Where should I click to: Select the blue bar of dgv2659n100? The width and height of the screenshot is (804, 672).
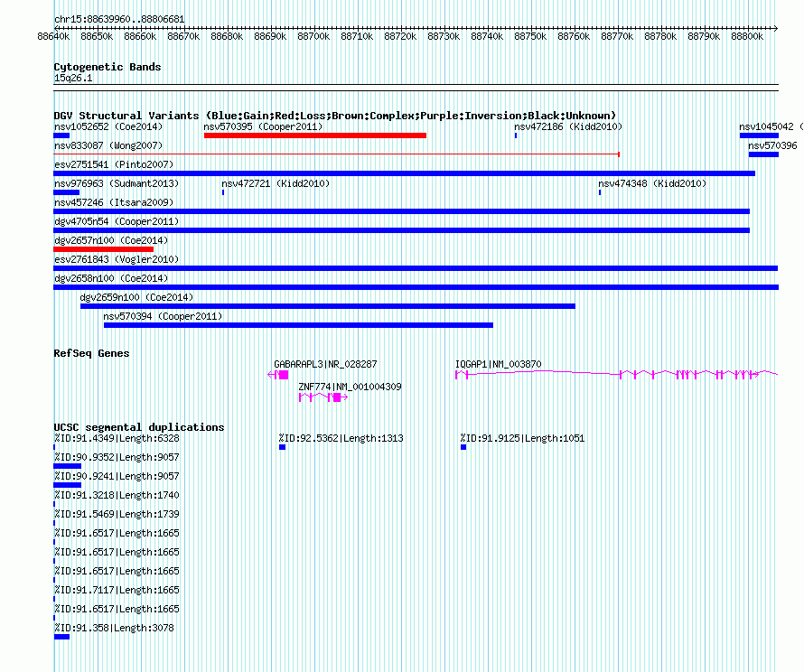tap(328, 306)
